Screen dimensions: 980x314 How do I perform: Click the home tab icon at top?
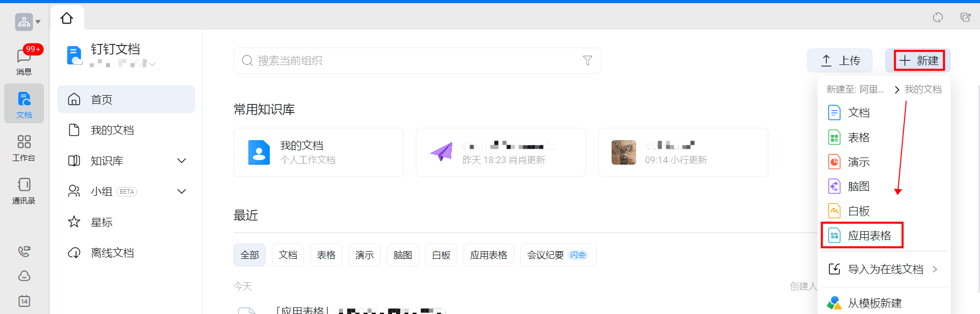[67, 18]
